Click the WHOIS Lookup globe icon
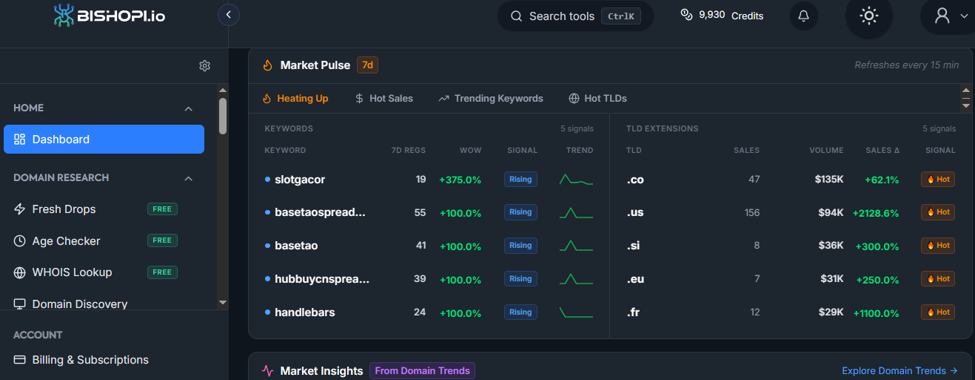The width and height of the screenshot is (975, 380). 19,272
